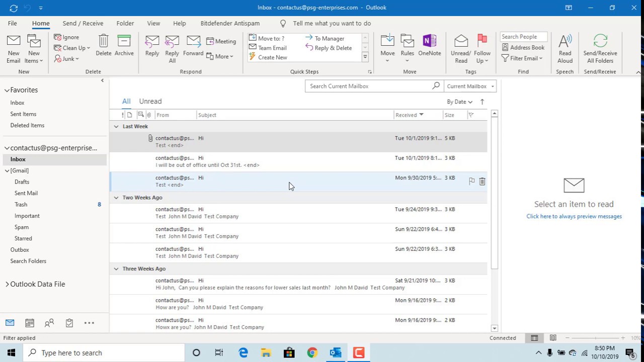Open the Clean Up dropdown

pyautogui.click(x=72, y=48)
